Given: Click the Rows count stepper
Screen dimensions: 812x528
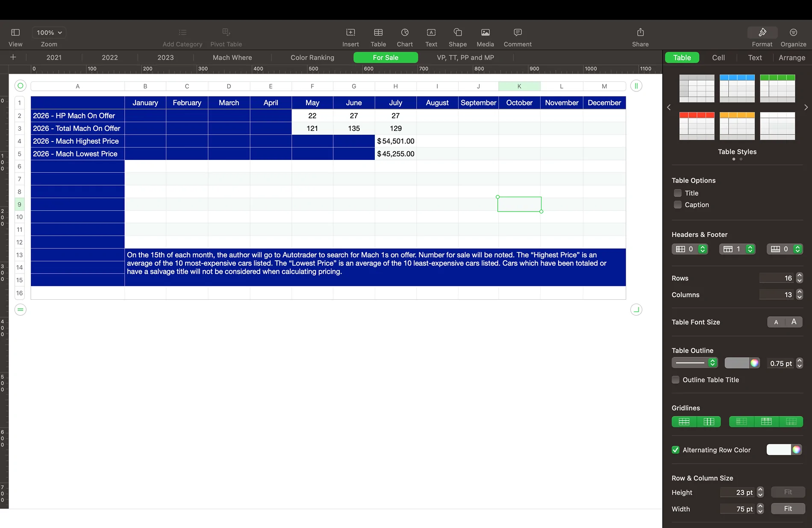Looking at the screenshot, I should click(x=800, y=278).
